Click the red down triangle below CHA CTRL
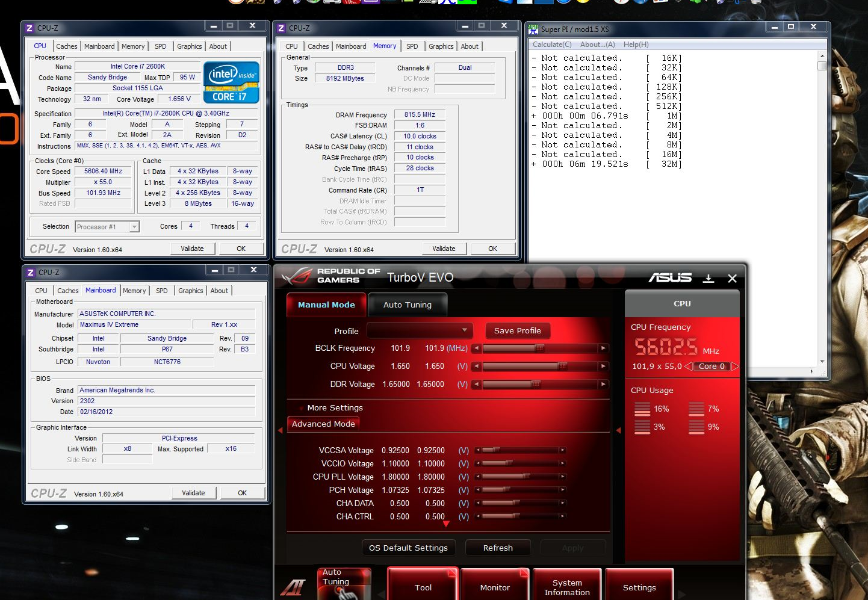Viewport: 868px width, 600px height. 446,524
